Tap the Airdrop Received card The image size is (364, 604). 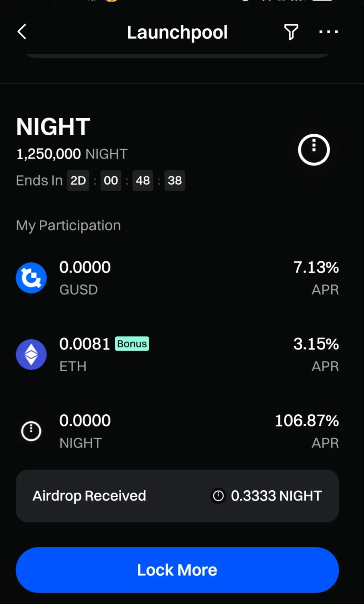[x=177, y=496]
